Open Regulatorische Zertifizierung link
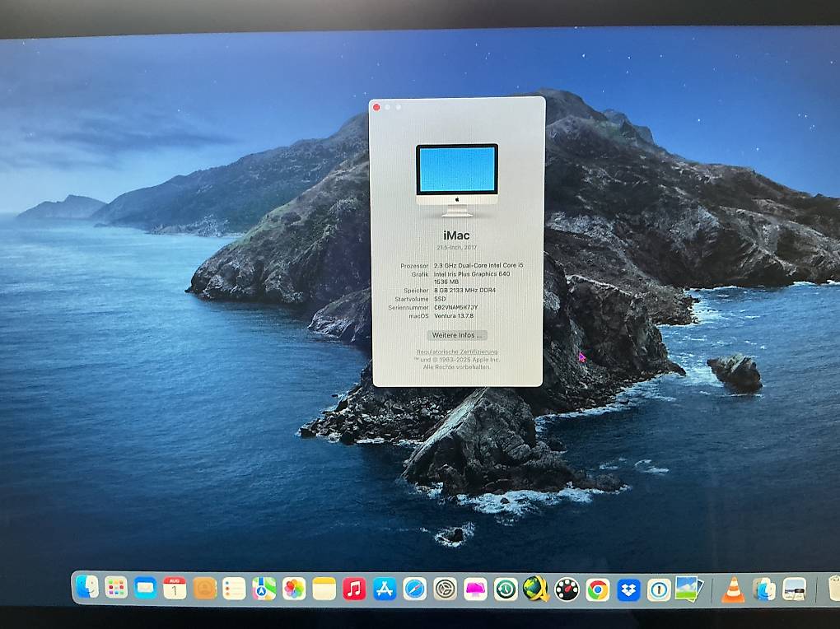840x629 pixels. pos(457,352)
